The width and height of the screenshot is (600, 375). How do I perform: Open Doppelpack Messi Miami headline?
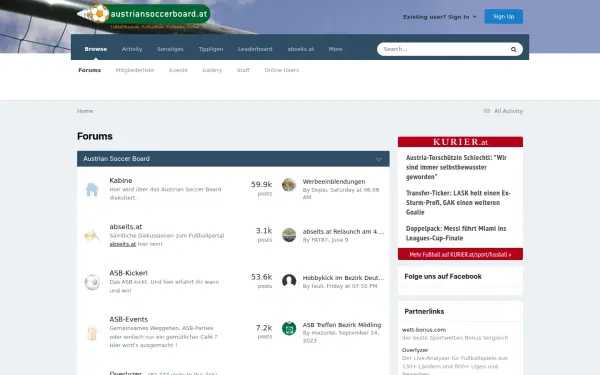456,233
